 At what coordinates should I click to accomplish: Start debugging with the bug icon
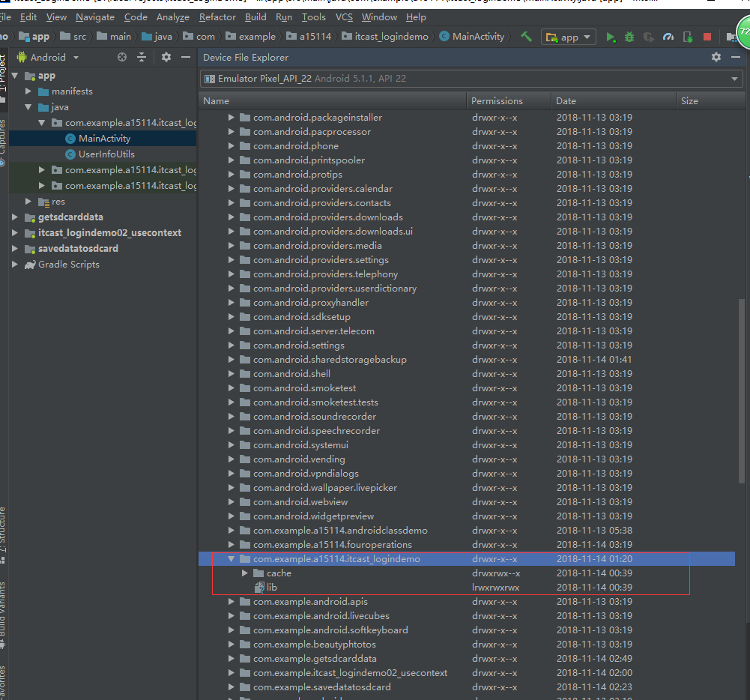pyautogui.click(x=629, y=37)
